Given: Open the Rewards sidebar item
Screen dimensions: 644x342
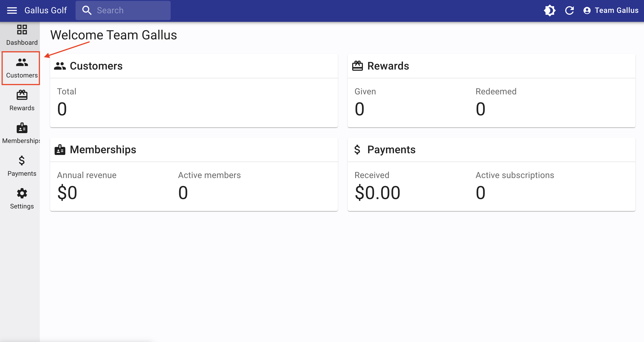Looking at the screenshot, I should [x=22, y=101].
